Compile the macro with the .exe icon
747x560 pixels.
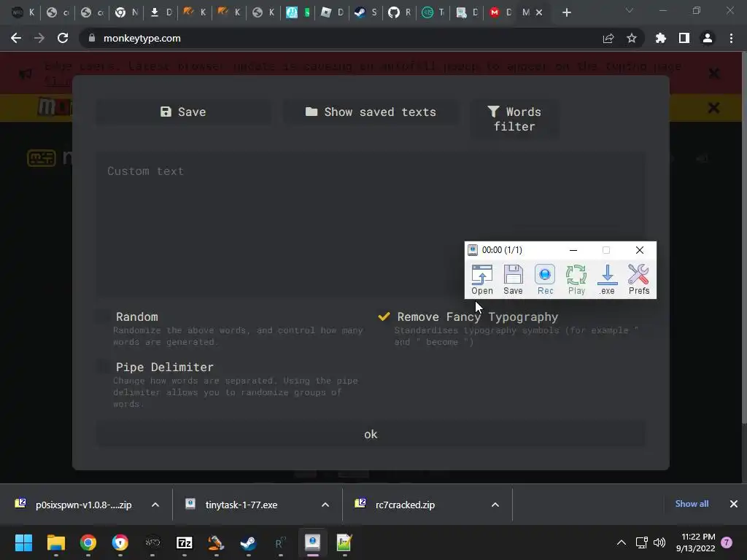pos(607,279)
